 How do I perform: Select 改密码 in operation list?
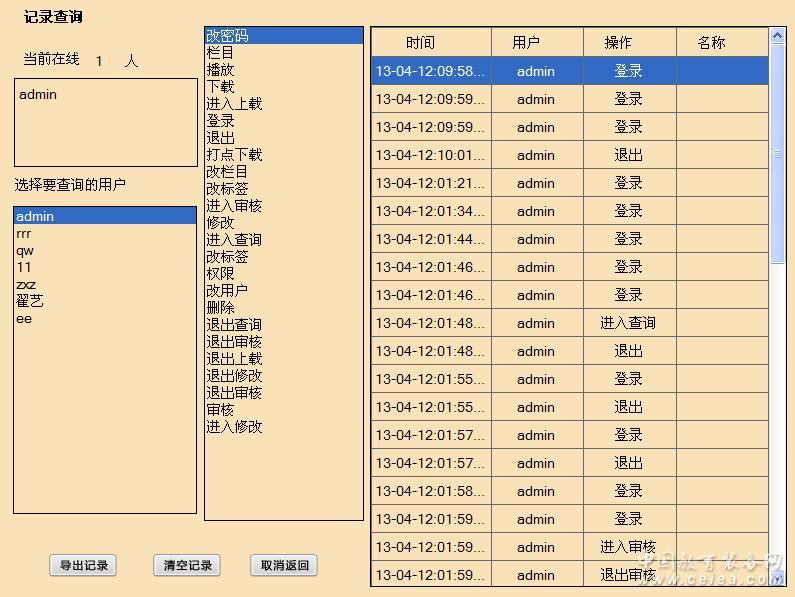227,36
